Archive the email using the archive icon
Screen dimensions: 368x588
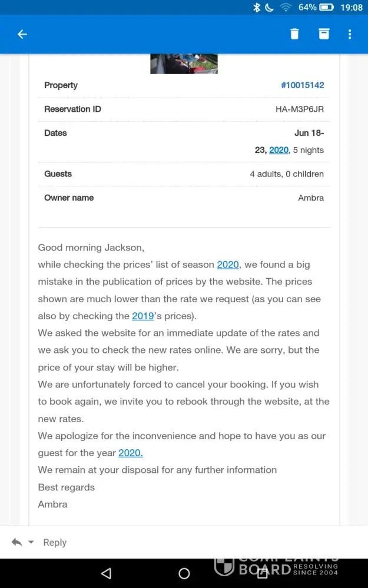[324, 34]
